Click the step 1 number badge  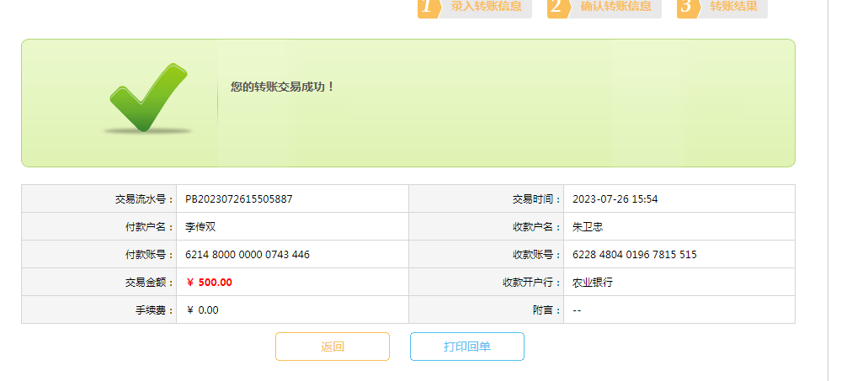[429, 7]
